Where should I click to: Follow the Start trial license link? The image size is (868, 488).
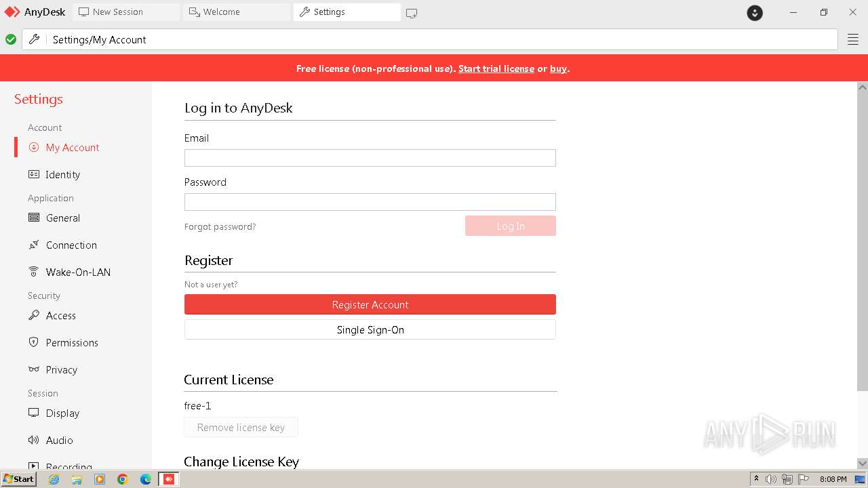tap(496, 68)
